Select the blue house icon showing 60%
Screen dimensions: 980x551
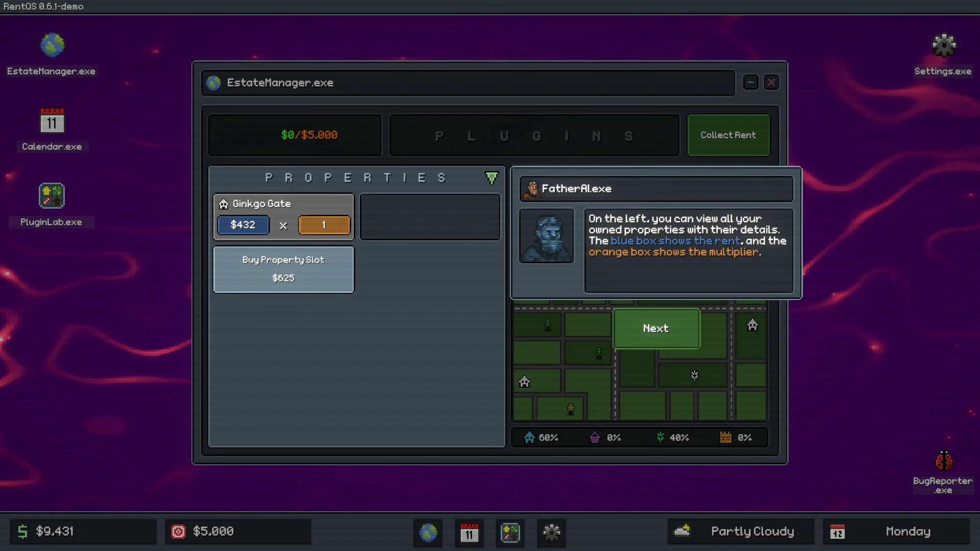click(x=530, y=437)
